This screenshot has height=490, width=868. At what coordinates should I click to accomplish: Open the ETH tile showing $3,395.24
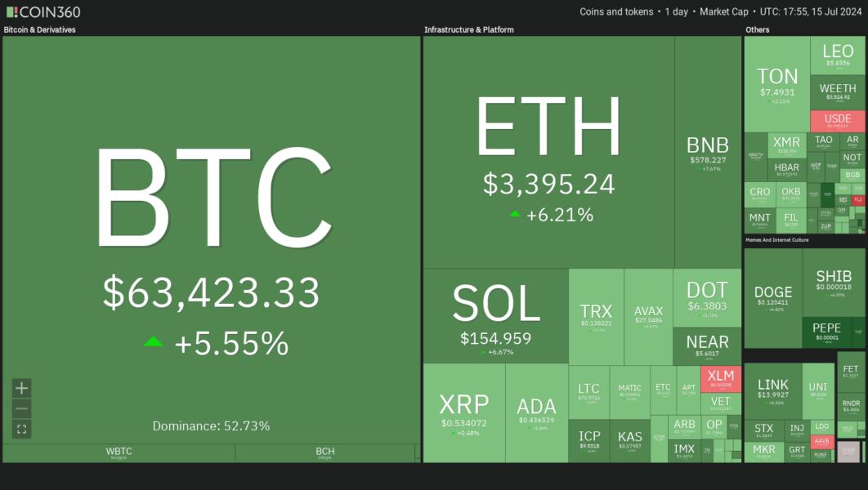tap(548, 152)
